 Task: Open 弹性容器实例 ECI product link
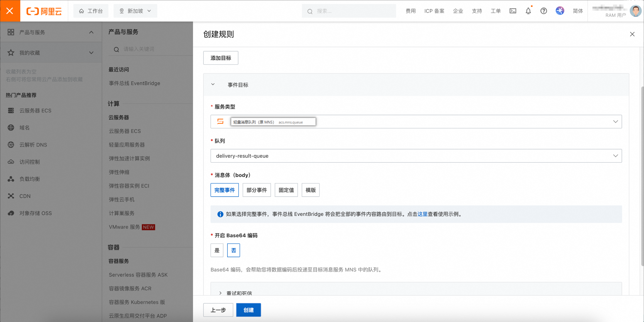tap(129, 186)
